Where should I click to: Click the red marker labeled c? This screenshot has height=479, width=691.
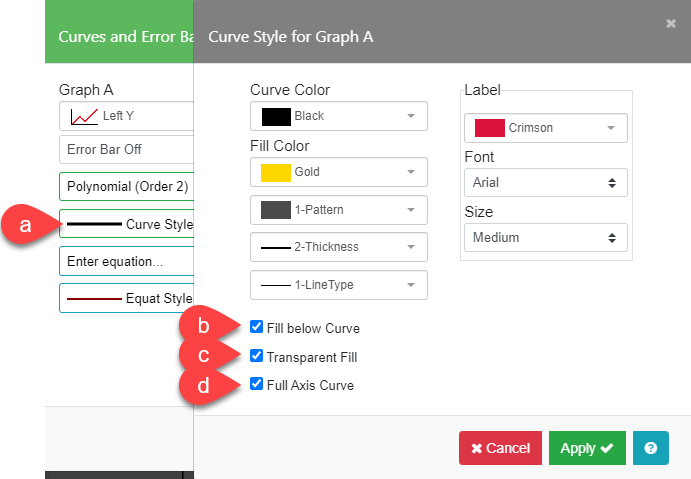pos(205,356)
